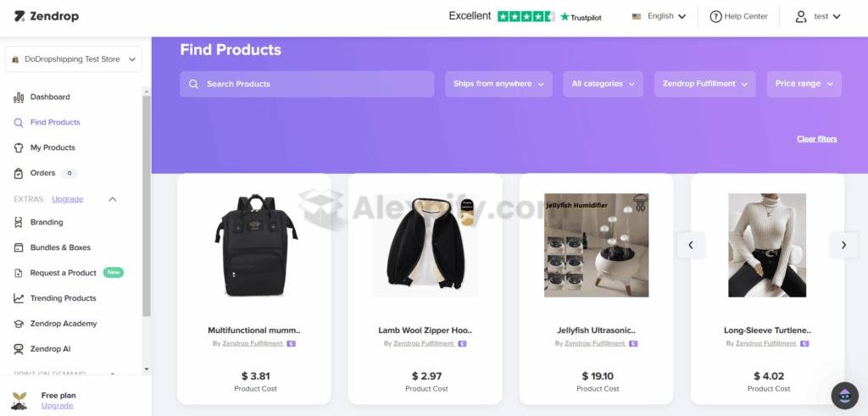868x416 pixels.
Task: Open the Ships from anywhere dropdown
Action: click(498, 84)
